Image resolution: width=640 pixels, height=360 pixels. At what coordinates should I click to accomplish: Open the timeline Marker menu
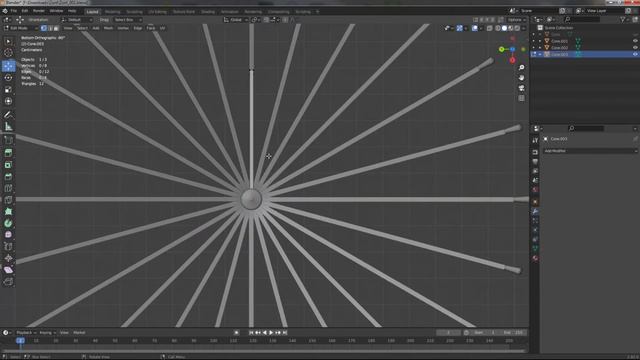79,333
